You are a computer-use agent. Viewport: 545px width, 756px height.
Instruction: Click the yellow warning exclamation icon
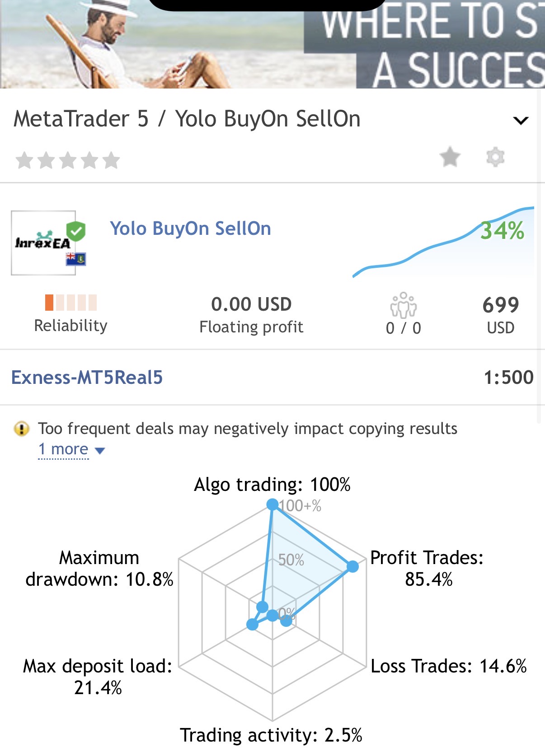point(22,429)
